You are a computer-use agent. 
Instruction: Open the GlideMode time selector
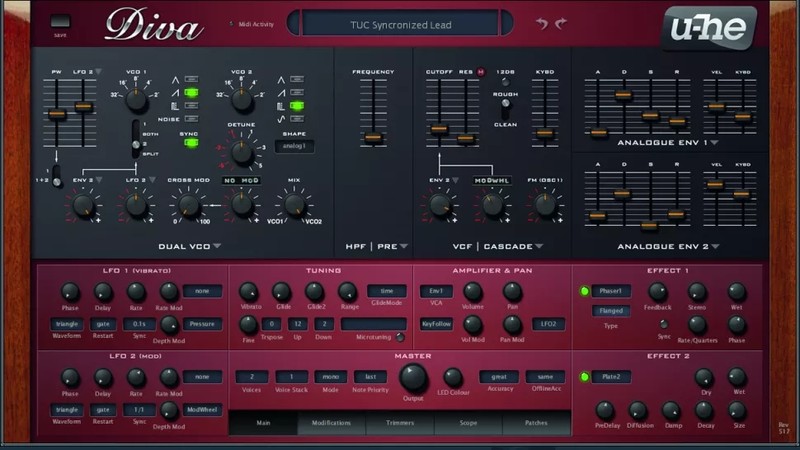click(387, 291)
